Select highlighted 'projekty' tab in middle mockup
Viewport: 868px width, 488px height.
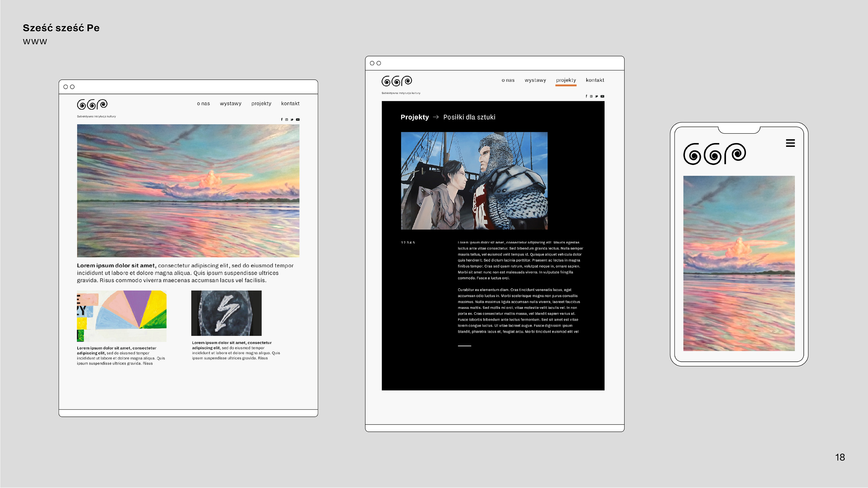(x=566, y=80)
